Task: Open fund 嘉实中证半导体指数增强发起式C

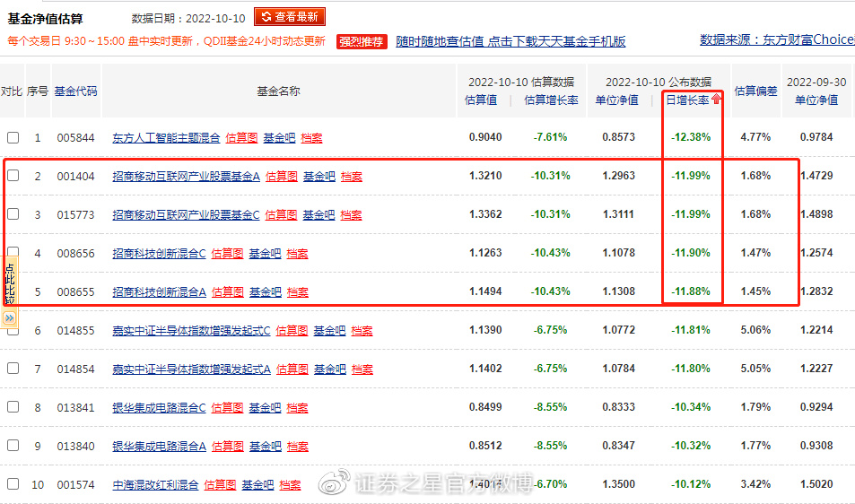Action: click(191, 331)
